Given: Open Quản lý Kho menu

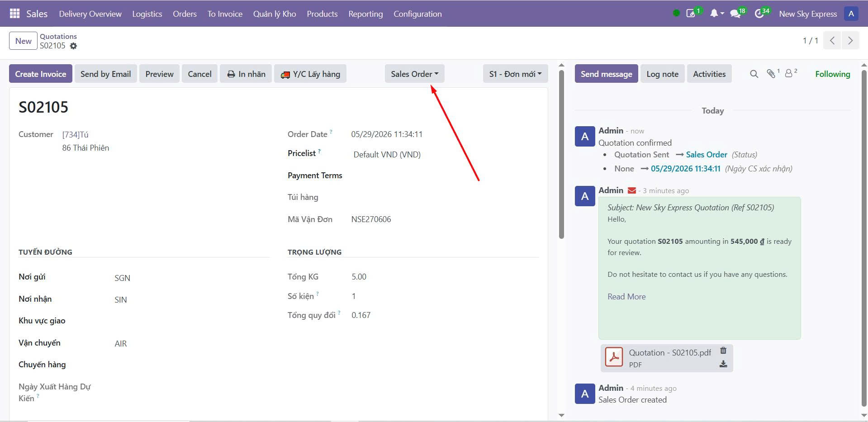Looking at the screenshot, I should tap(275, 14).
